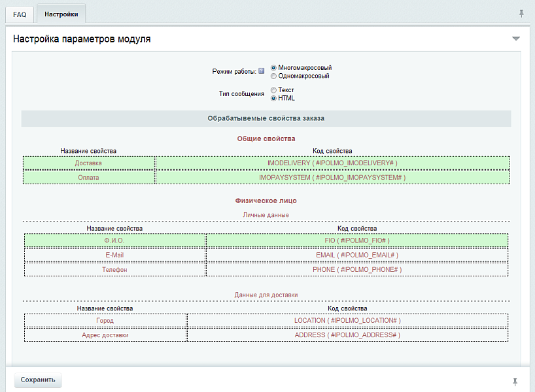535x392 pixels.
Task: Click the Доставка property cell
Action: click(x=88, y=163)
